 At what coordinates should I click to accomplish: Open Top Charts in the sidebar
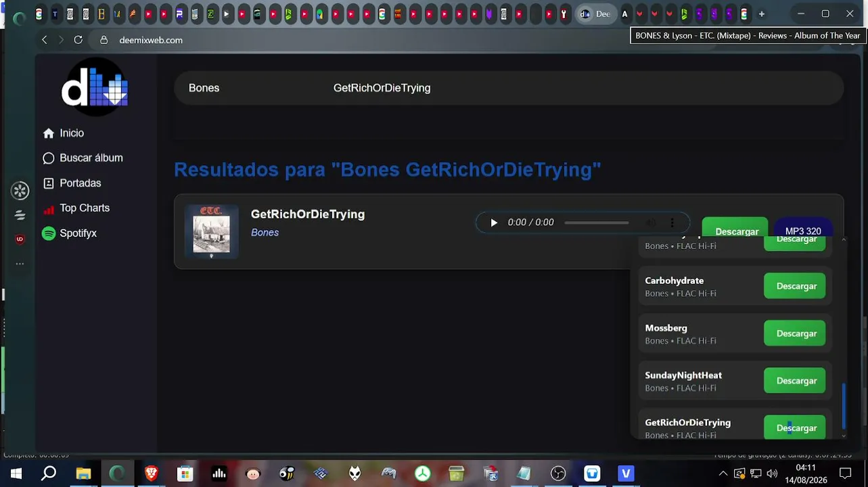pyautogui.click(x=76, y=208)
